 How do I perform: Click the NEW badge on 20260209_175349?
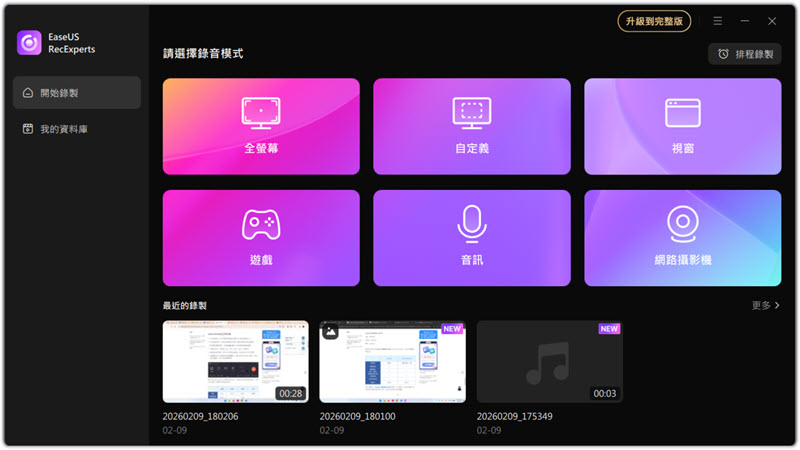point(609,329)
